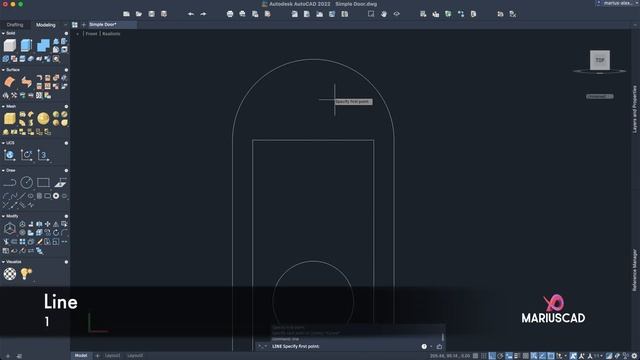The height and width of the screenshot is (360, 640).
Task: Toggle Ortho mode in status bar
Action: (492, 356)
